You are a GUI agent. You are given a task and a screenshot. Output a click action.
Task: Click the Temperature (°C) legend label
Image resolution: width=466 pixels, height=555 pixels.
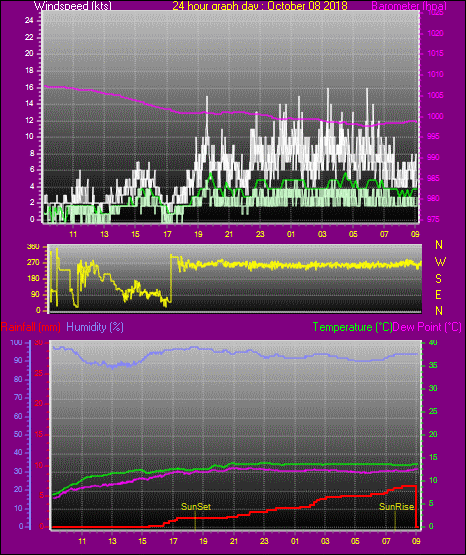click(x=352, y=327)
